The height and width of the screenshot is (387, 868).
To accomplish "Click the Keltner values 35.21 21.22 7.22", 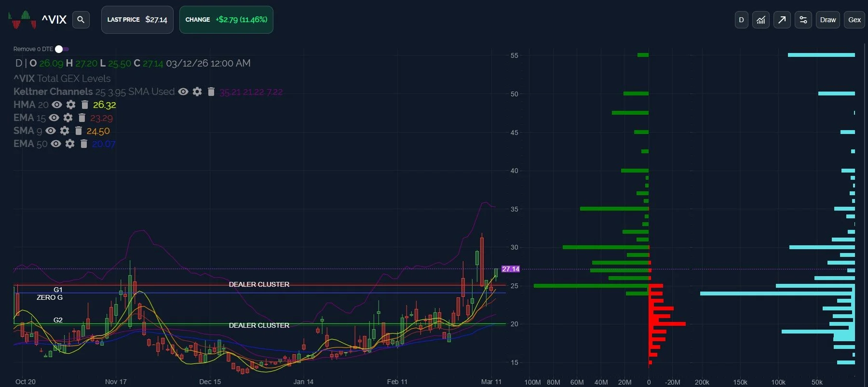I will coord(251,92).
